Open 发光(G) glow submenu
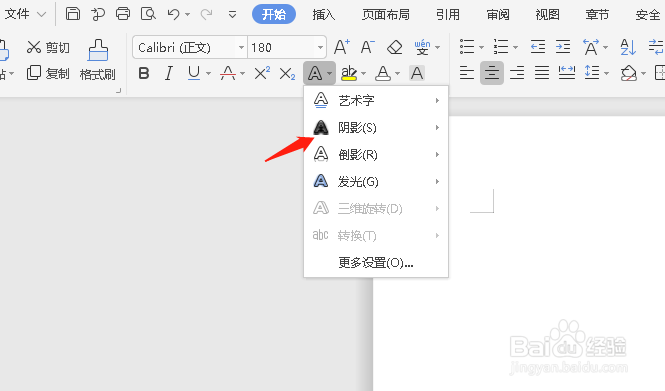The image size is (665, 391). (x=376, y=182)
